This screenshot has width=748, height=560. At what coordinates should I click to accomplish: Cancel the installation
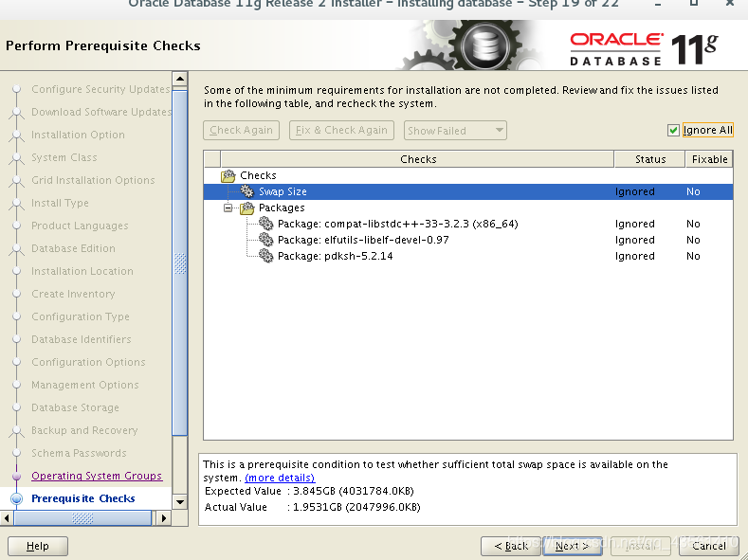(708, 546)
